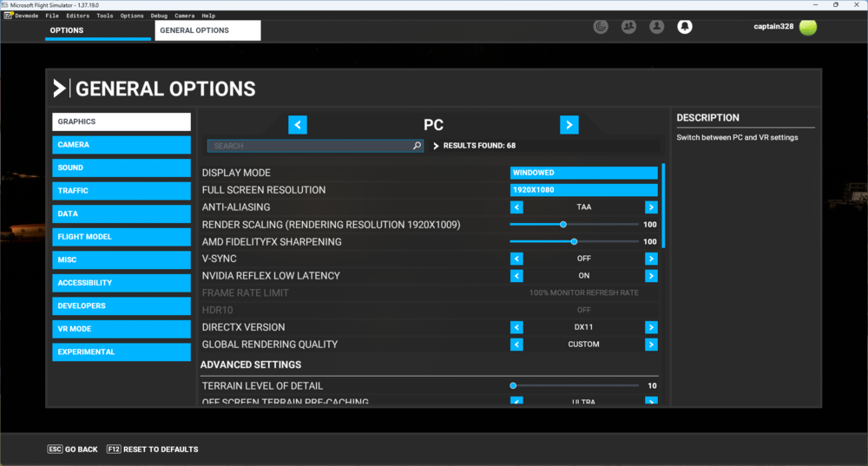Click the Go Back button
Screen dimensions: 868x466
pos(73,450)
